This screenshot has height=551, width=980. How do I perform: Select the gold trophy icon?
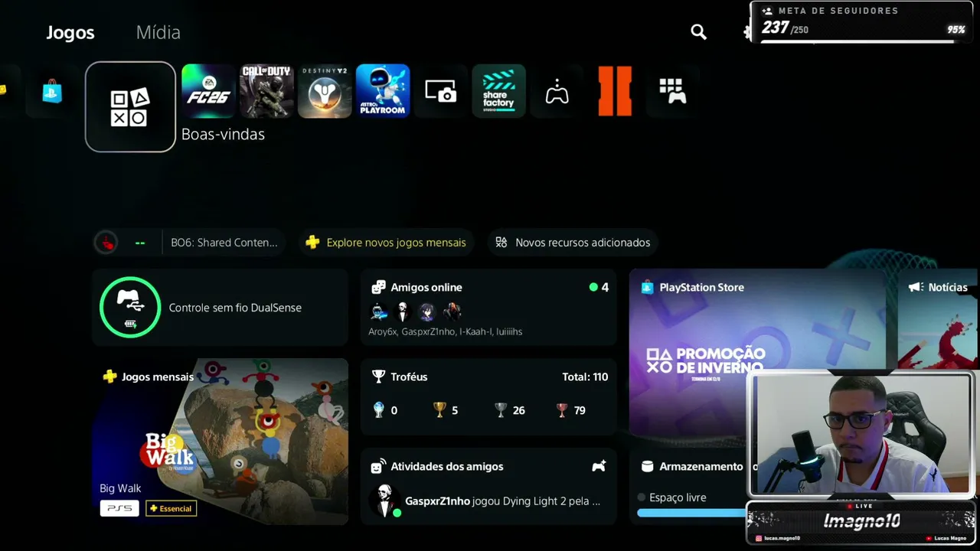tap(439, 410)
